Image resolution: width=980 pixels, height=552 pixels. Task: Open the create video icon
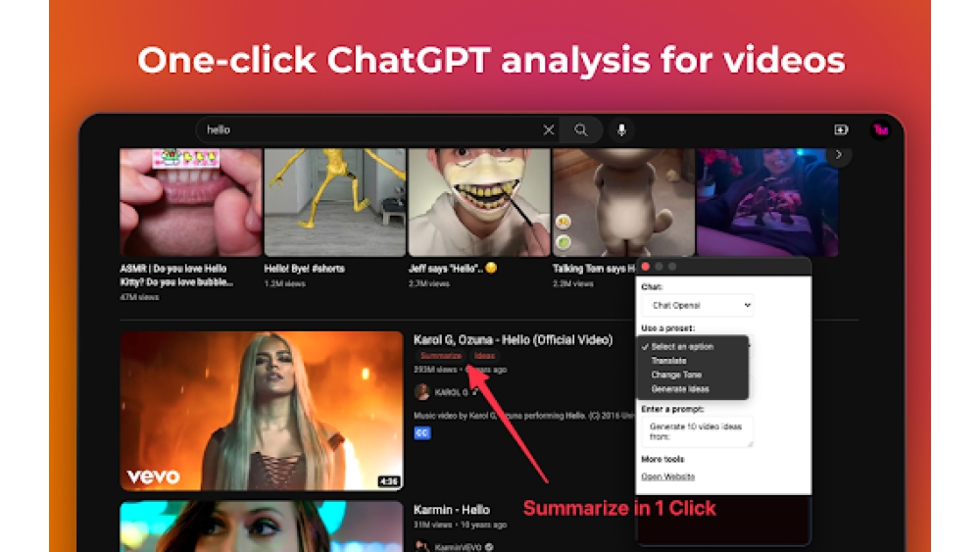tap(841, 130)
